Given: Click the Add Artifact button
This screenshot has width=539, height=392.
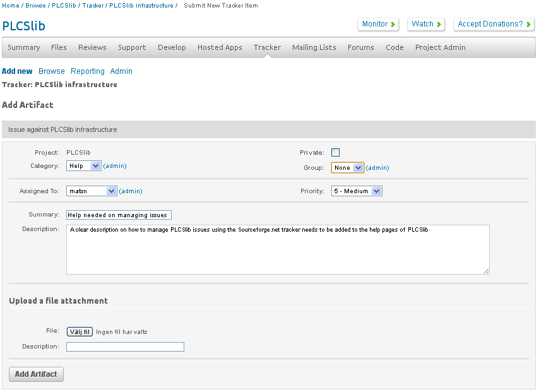Looking at the screenshot, I should (36, 374).
